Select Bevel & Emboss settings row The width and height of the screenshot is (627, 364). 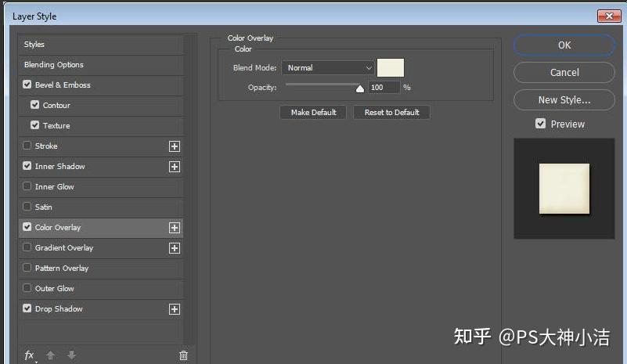pos(101,85)
